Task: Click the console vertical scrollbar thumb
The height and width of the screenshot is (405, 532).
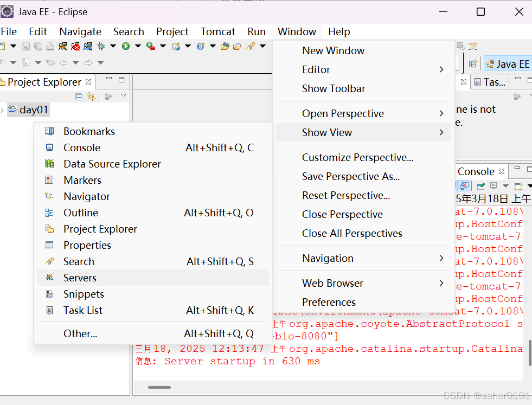Action: coord(530,353)
